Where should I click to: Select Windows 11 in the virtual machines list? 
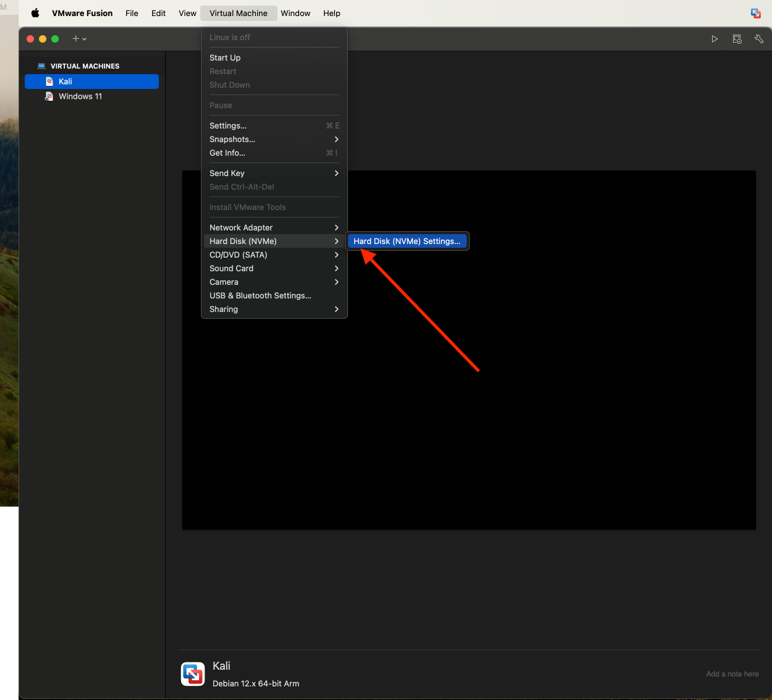(x=80, y=96)
